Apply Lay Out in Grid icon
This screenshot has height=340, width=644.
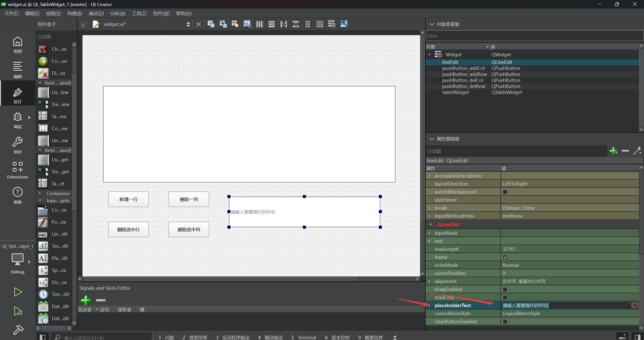coord(320,24)
